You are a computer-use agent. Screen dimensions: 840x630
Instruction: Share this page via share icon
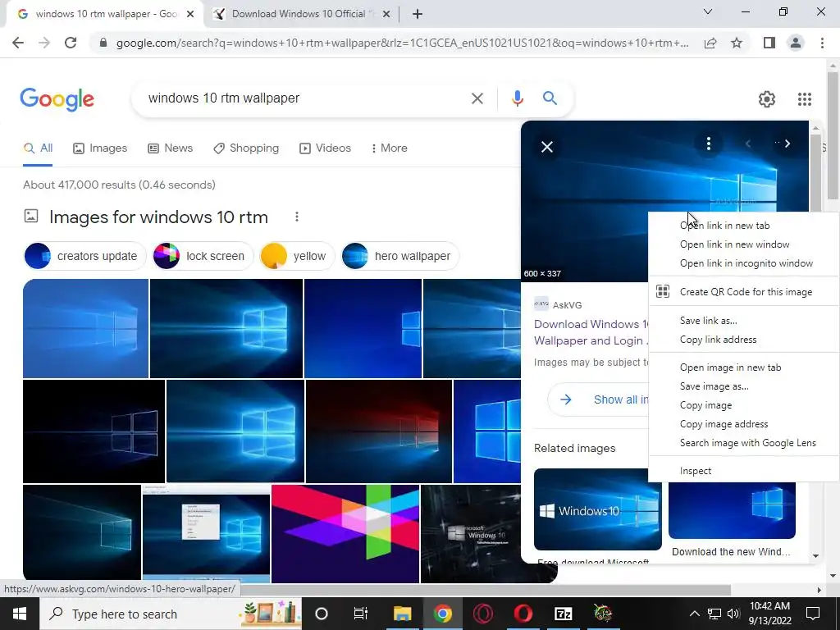tap(710, 43)
